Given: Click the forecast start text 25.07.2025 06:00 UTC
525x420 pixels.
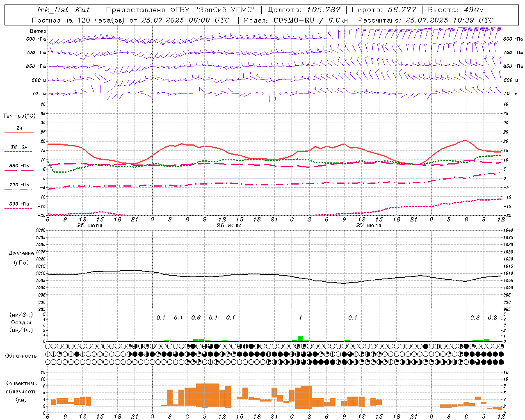Looking at the screenshot, I should pyautogui.click(x=185, y=20).
